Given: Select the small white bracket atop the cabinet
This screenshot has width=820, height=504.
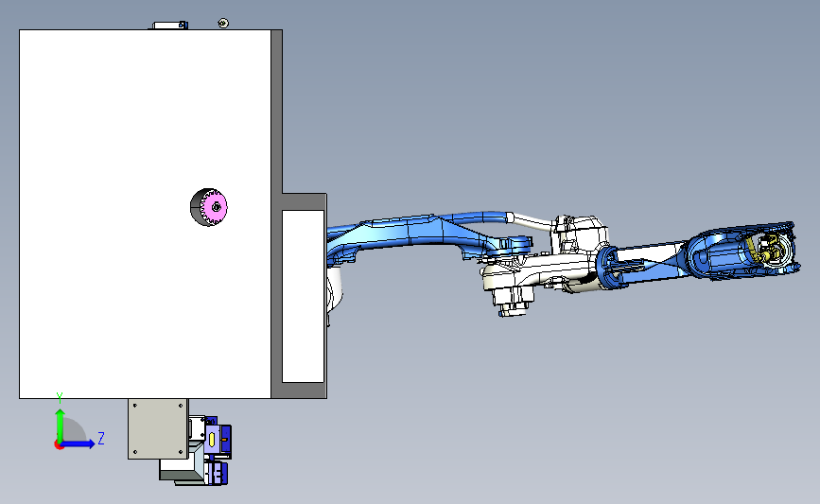Looking at the screenshot, I should 169,26.
